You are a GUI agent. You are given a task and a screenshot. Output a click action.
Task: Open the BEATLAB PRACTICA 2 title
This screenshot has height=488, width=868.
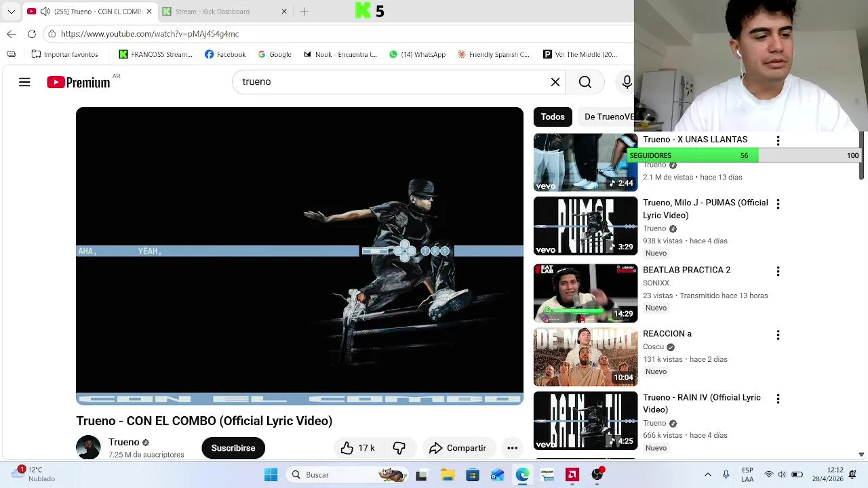[686, 270]
